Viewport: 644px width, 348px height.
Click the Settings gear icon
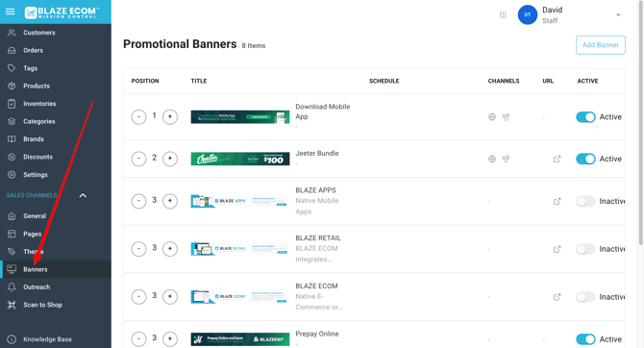pyautogui.click(x=12, y=175)
